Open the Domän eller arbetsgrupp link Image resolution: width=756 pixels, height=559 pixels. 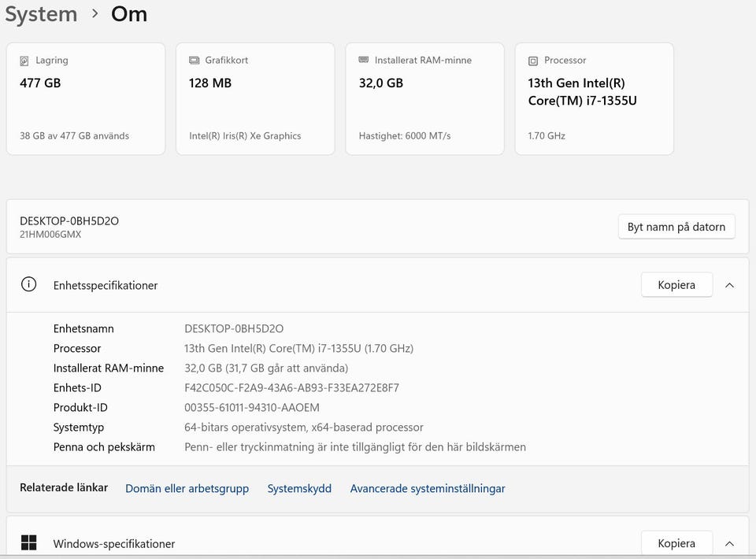tap(187, 489)
